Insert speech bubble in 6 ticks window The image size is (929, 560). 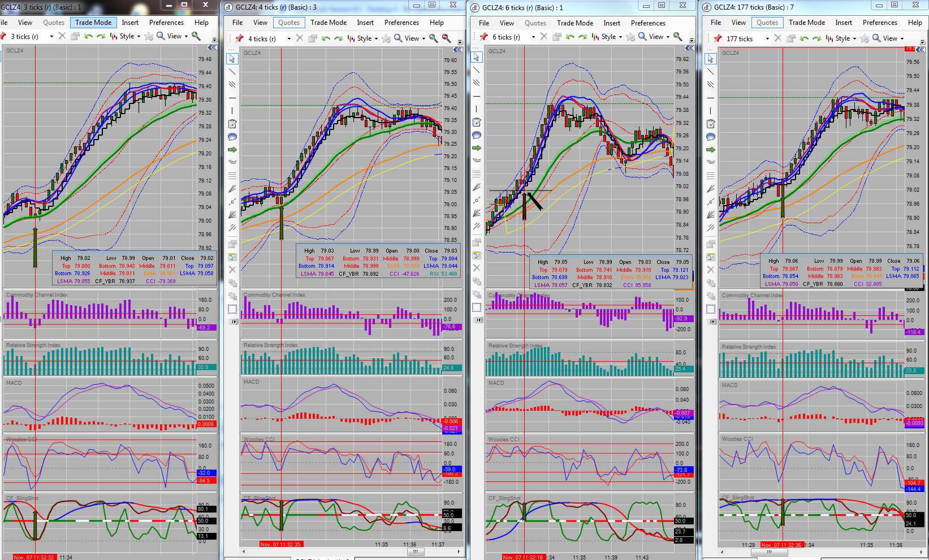coord(476,135)
